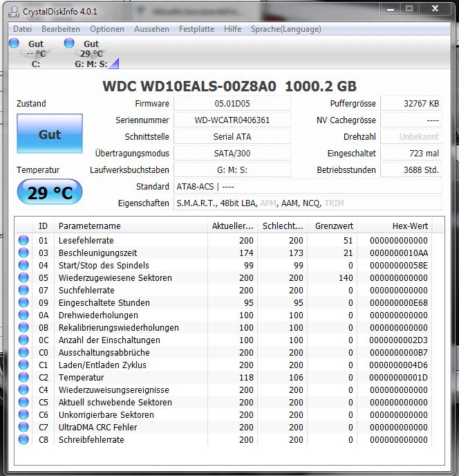The width and height of the screenshot is (459, 476).
Task: Click status orb of Rekalibrierungswiederholungen row
Action: click(24, 327)
